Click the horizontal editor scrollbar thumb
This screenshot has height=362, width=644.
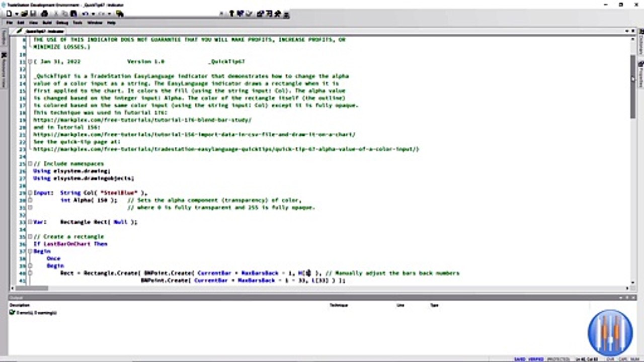point(32,288)
